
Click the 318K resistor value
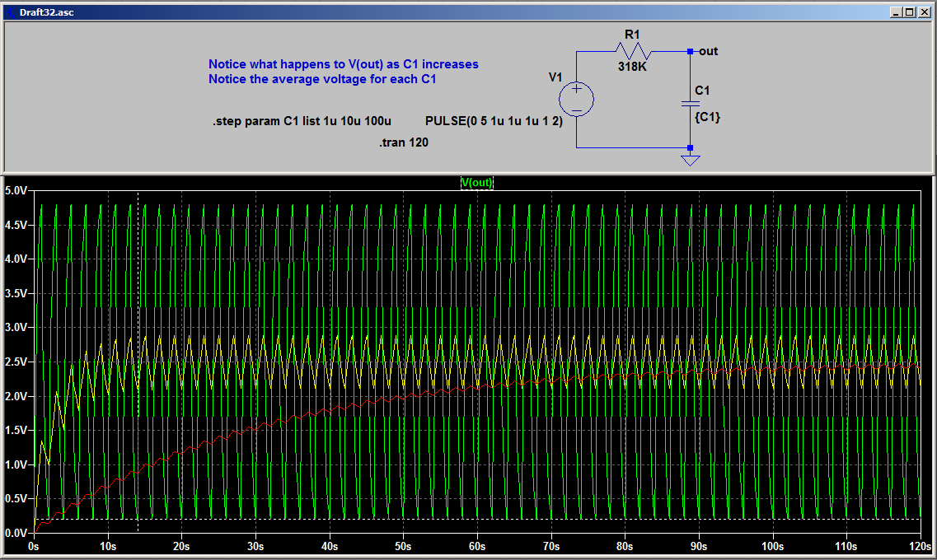pyautogui.click(x=632, y=67)
